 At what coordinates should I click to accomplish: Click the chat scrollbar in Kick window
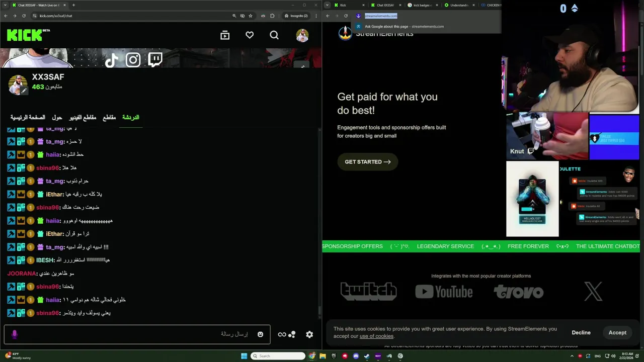(x=319, y=311)
